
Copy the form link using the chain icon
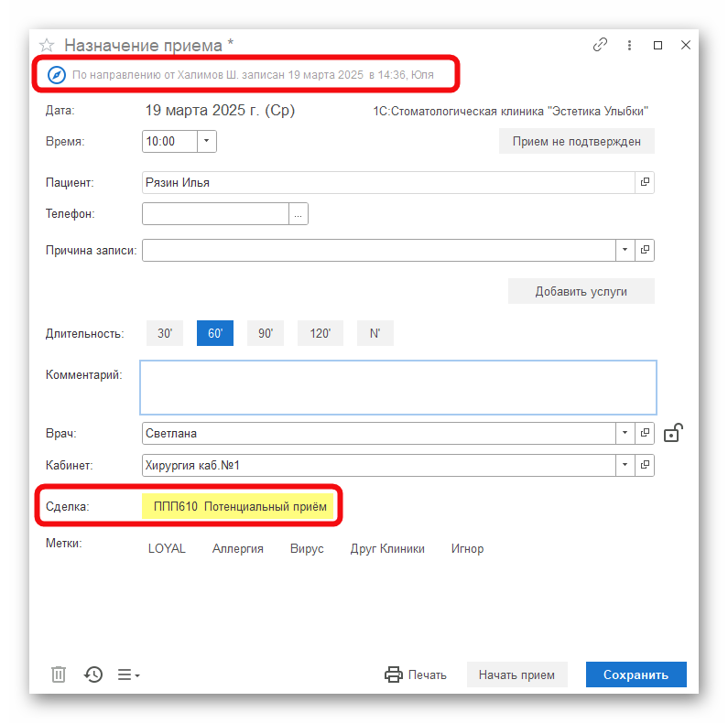pos(601,45)
